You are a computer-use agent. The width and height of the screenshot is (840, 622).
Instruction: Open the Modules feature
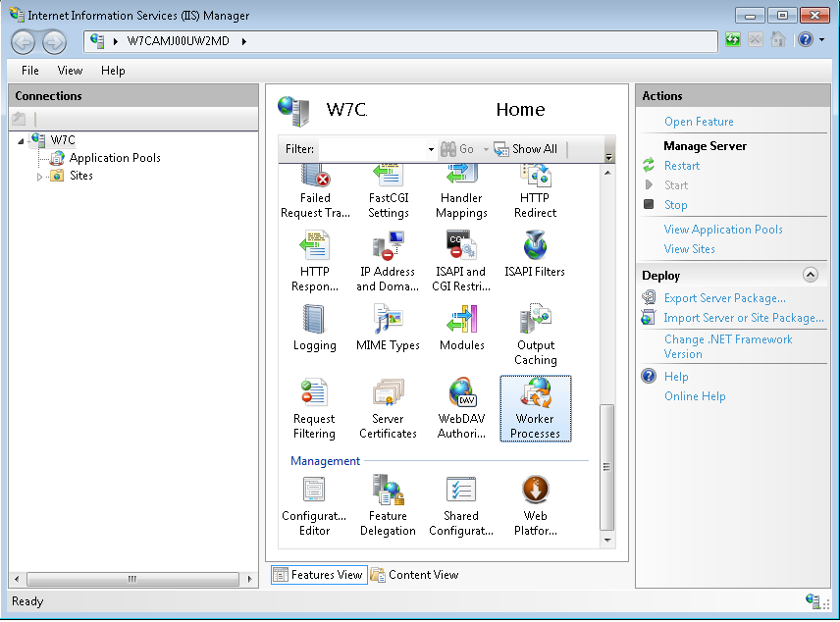(462, 328)
